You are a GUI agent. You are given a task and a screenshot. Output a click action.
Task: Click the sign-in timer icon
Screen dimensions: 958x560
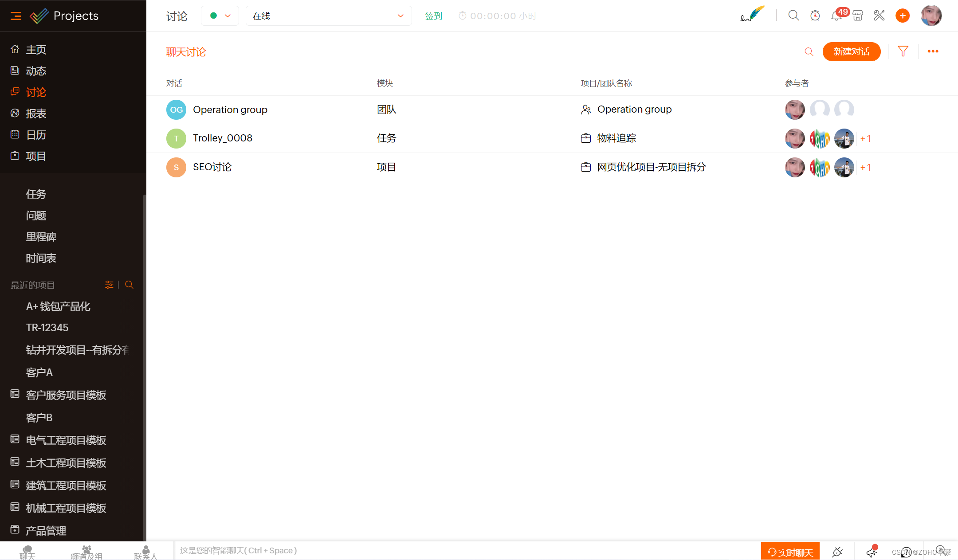[463, 16]
